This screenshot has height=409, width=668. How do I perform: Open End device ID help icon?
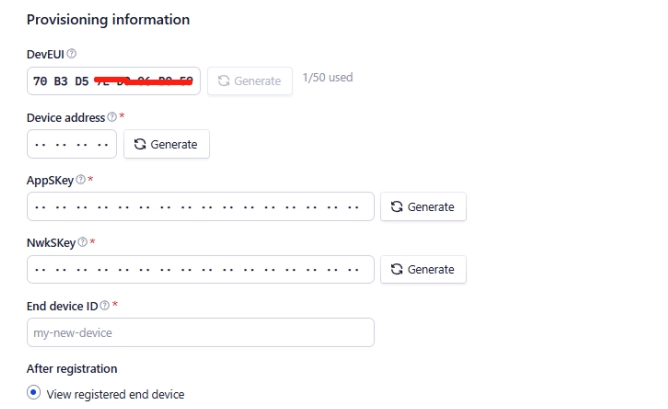pos(104,305)
